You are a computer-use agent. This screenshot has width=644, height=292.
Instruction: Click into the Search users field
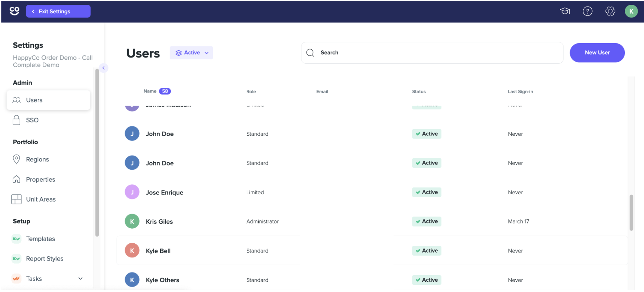point(438,53)
